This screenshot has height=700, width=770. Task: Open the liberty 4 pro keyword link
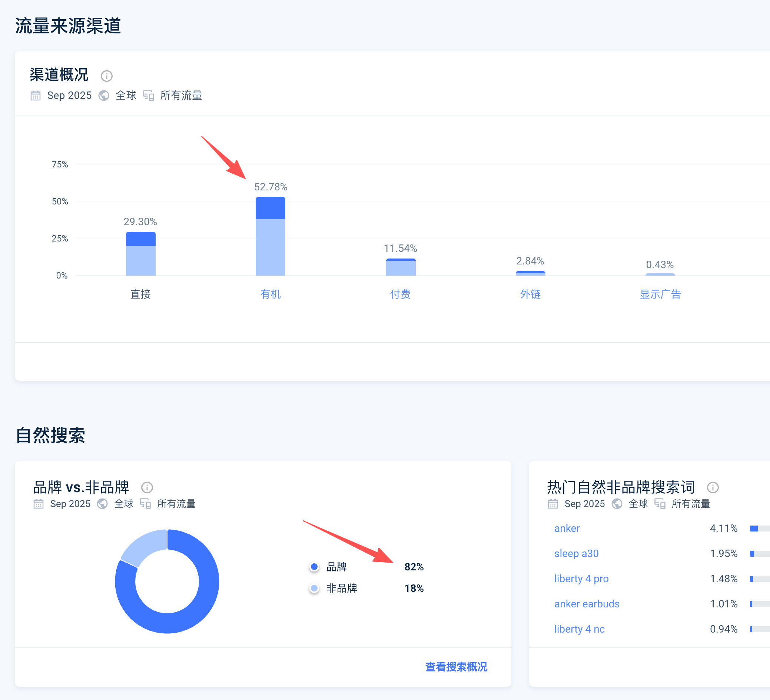(582, 579)
